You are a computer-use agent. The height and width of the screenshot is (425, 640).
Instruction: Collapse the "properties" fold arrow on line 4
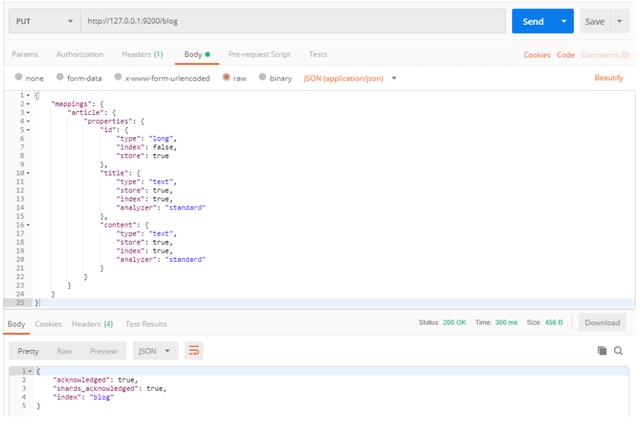coord(28,121)
